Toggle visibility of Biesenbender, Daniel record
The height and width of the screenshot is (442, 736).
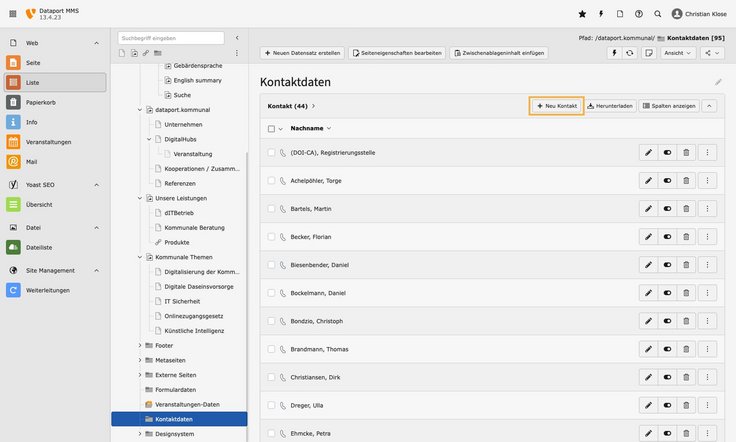[667, 265]
